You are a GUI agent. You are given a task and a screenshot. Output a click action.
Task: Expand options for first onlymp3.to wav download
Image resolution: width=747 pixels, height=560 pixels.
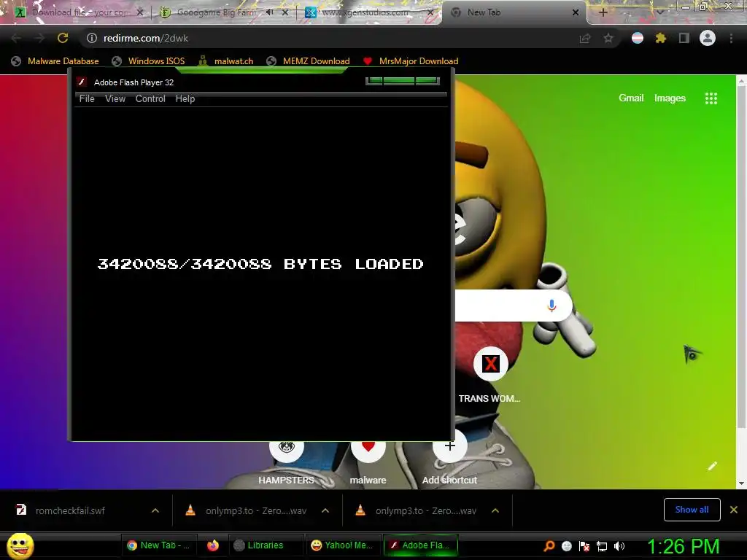tap(325, 510)
